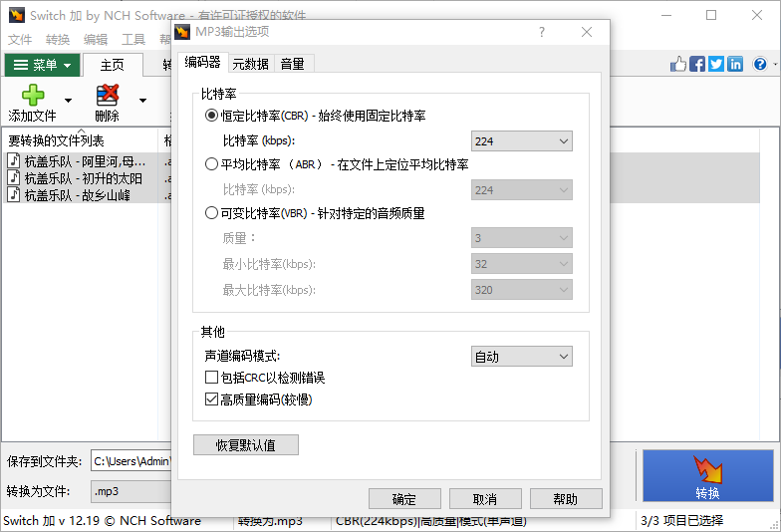781x532 pixels.
Task: Expand arrow next to 删除 button
Action: pyautogui.click(x=143, y=100)
